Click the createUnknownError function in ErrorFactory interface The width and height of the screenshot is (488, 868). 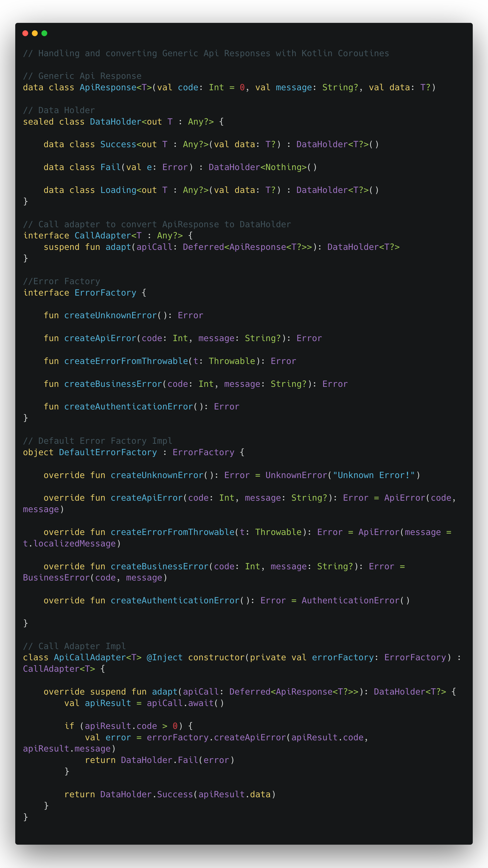tap(111, 315)
